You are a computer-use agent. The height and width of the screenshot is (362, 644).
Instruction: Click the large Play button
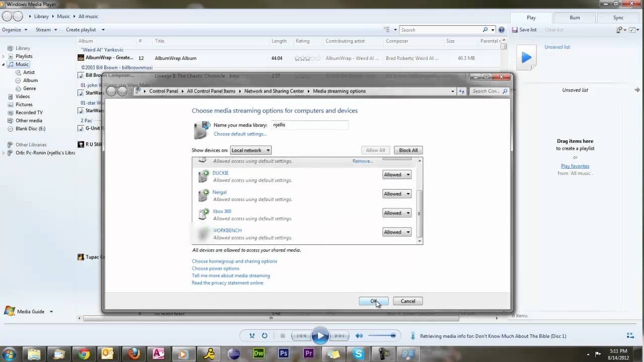320,335
